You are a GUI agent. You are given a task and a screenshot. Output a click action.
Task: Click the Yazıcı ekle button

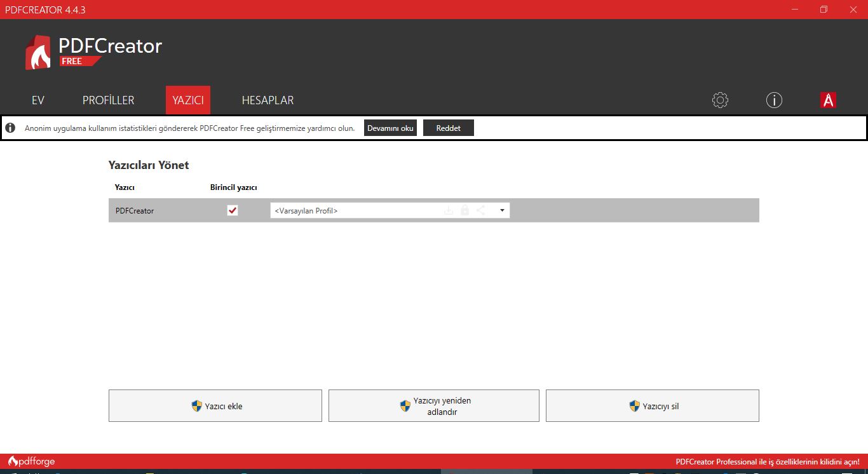tap(215, 406)
